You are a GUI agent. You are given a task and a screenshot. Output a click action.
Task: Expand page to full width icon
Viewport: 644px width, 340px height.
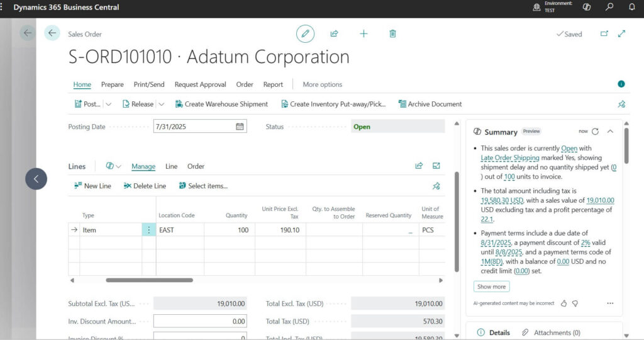coord(622,34)
